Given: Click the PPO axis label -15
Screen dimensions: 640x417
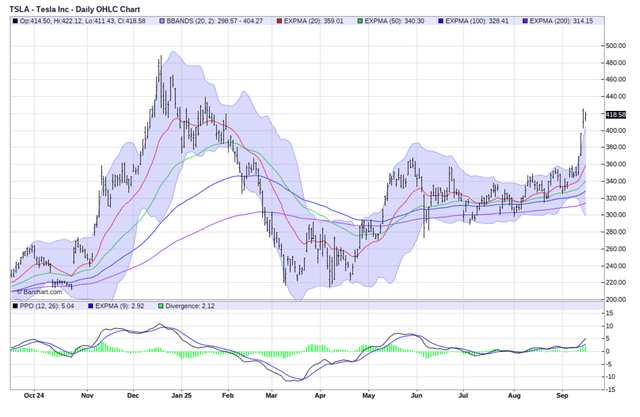Looking at the screenshot, I should pyautogui.click(x=609, y=390).
